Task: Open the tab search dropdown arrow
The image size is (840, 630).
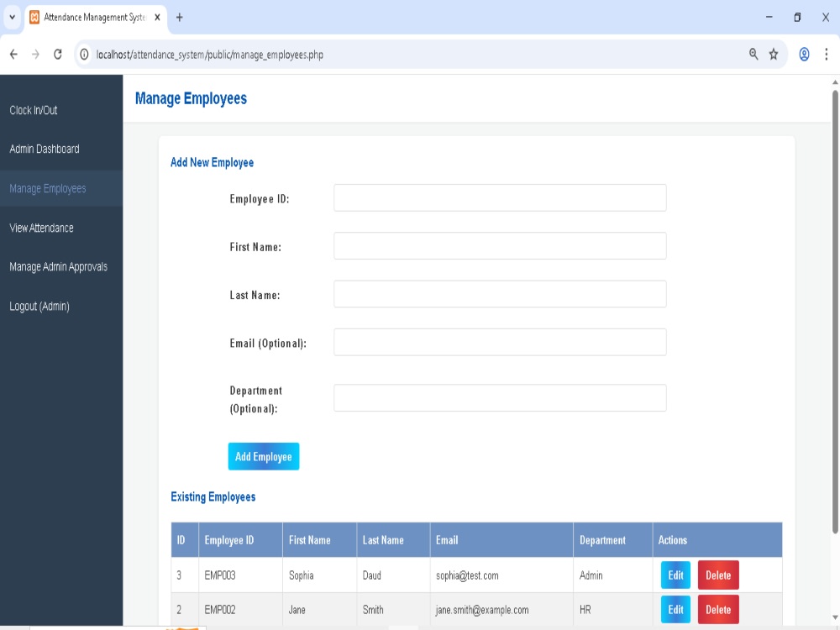Action: [x=12, y=17]
